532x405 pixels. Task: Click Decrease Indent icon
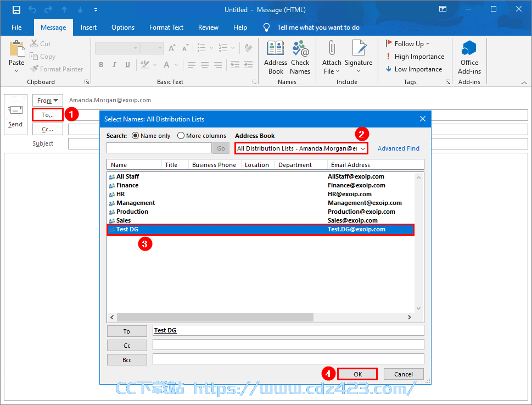click(x=235, y=64)
